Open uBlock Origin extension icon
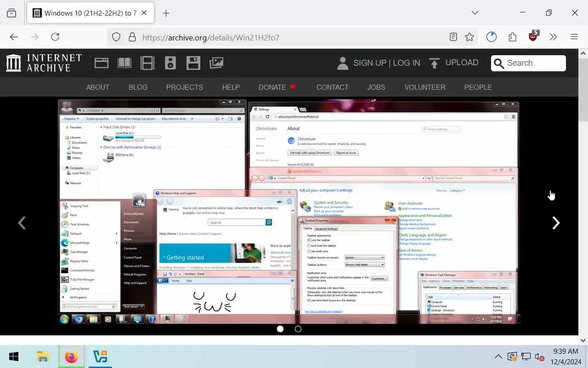The image size is (588, 368). (533, 36)
